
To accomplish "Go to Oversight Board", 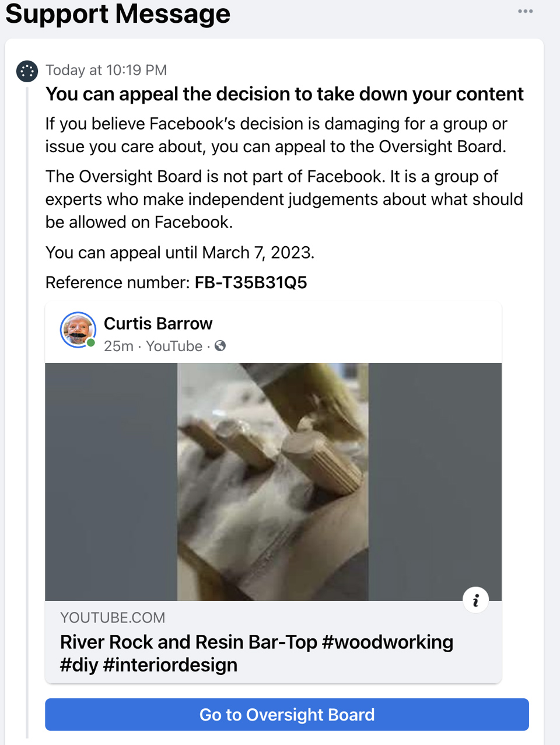I will [287, 715].
